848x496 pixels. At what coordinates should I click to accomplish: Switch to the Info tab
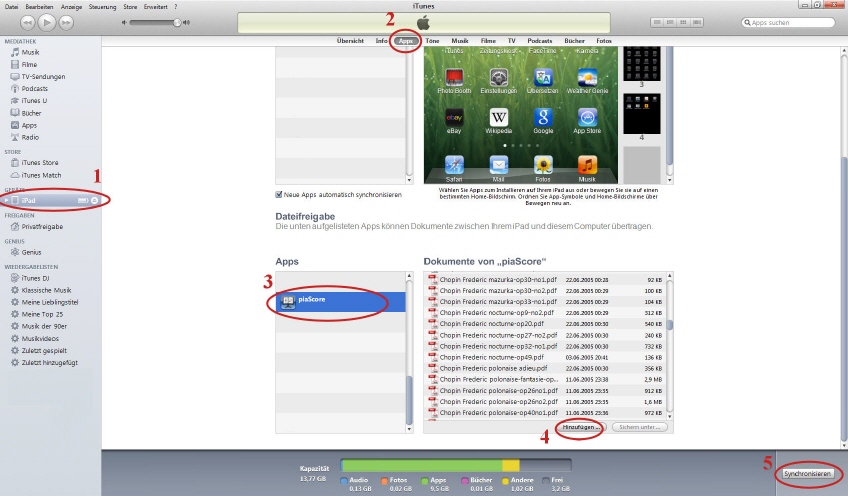[x=381, y=41]
